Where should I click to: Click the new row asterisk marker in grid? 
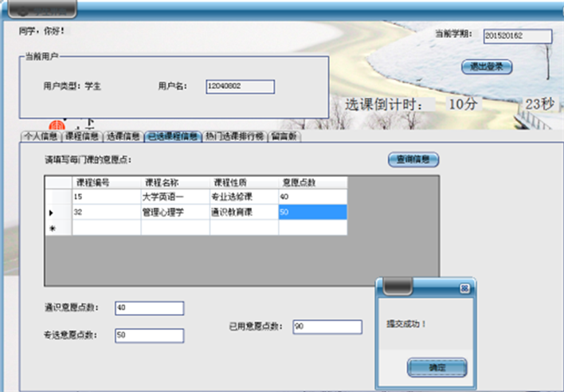[57, 228]
